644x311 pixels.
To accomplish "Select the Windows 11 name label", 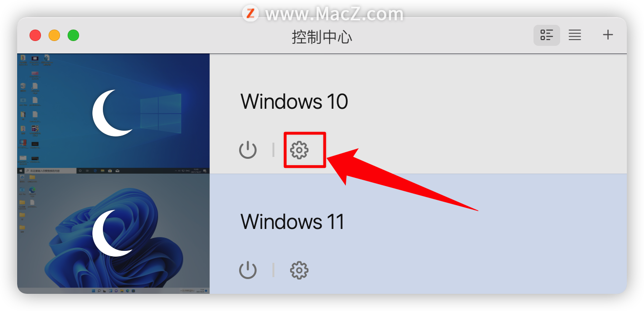I will (x=292, y=221).
